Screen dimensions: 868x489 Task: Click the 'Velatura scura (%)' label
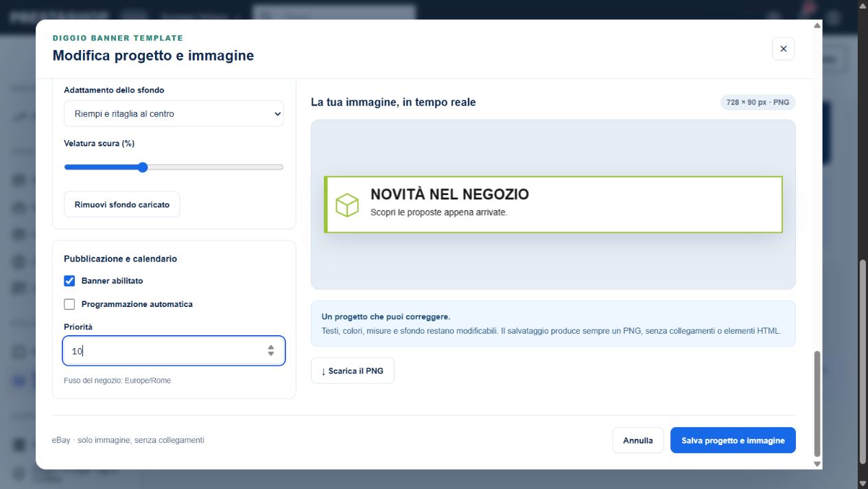click(99, 144)
